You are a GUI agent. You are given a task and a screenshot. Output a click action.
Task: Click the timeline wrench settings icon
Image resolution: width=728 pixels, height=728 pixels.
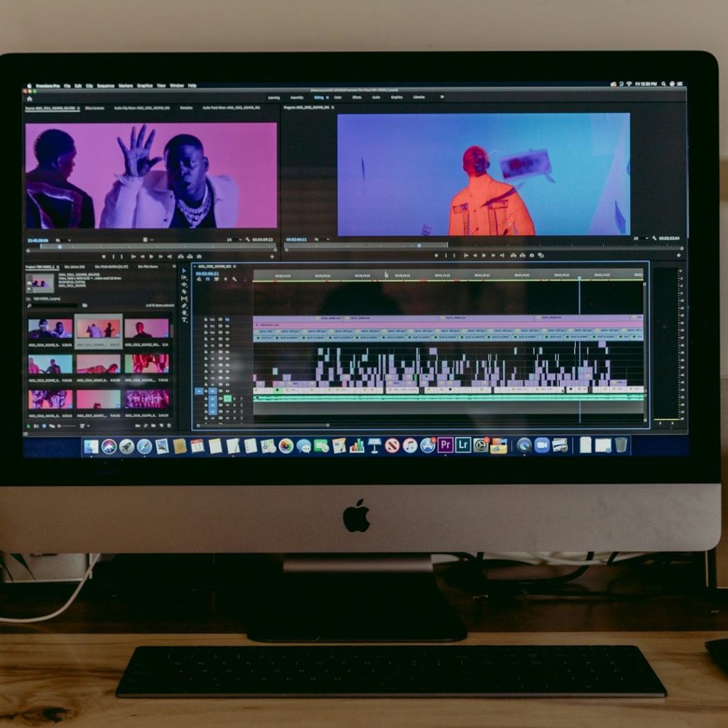pyautogui.click(x=234, y=279)
